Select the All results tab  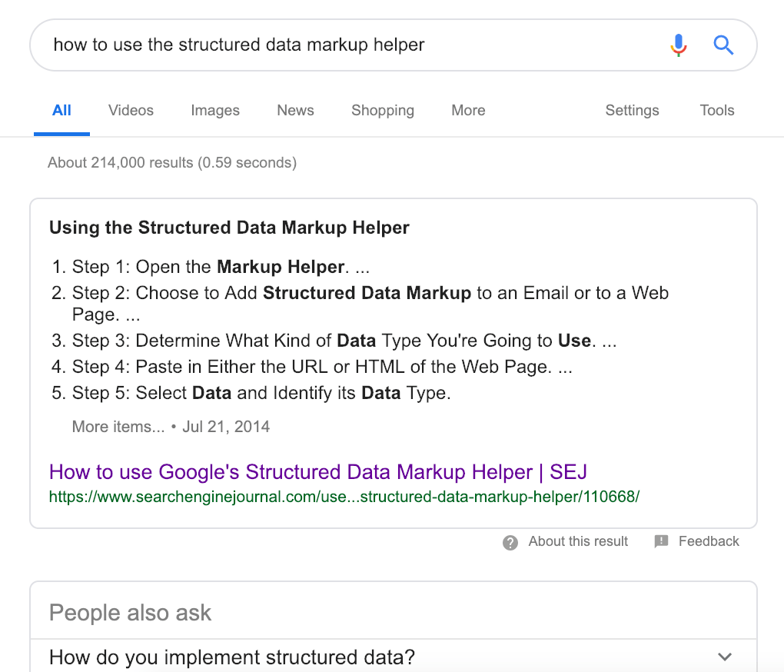coord(61,111)
